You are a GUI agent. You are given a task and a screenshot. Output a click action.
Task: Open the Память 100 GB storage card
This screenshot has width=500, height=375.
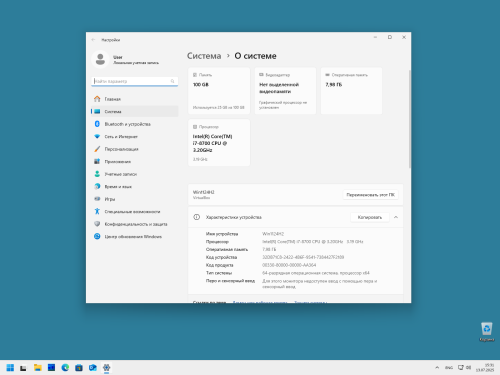pyautogui.click(x=219, y=91)
